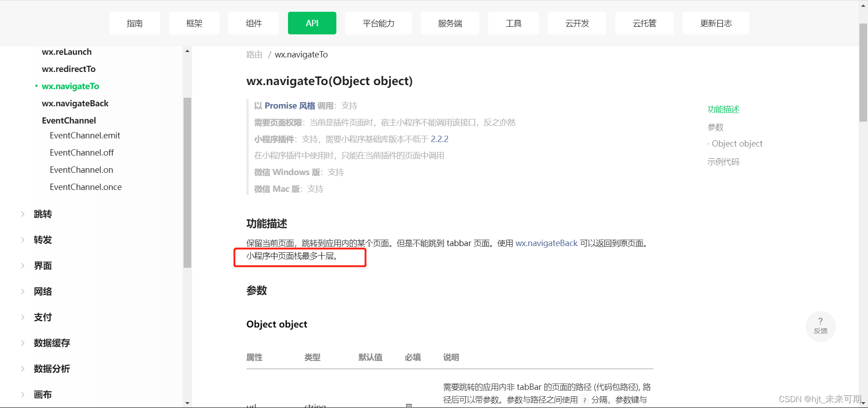Open the 更新日志 section
Viewport: 868px width, 408px height.
pos(716,23)
